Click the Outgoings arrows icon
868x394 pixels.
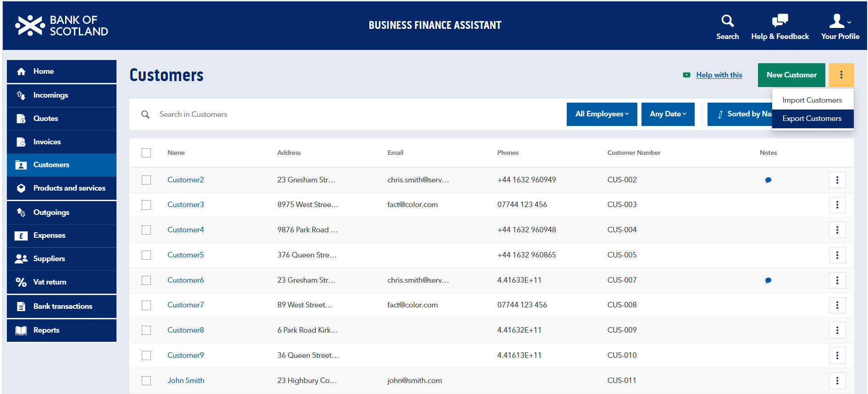click(x=21, y=213)
